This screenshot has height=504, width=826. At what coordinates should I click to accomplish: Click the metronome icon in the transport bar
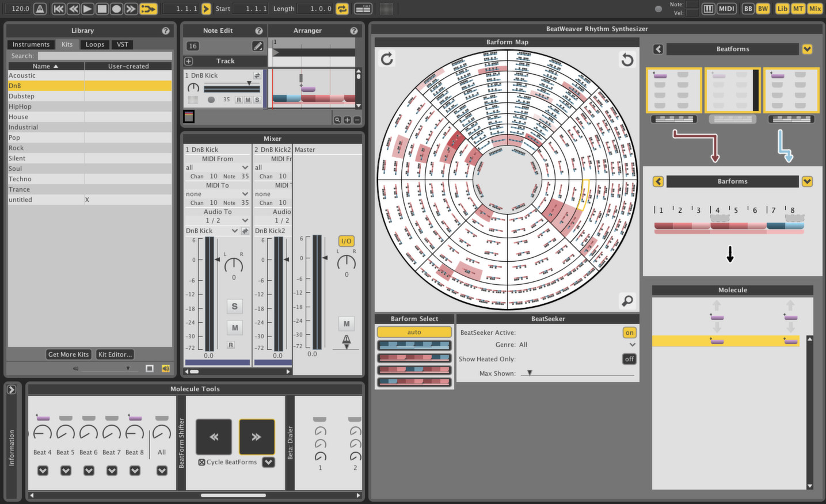click(39, 9)
